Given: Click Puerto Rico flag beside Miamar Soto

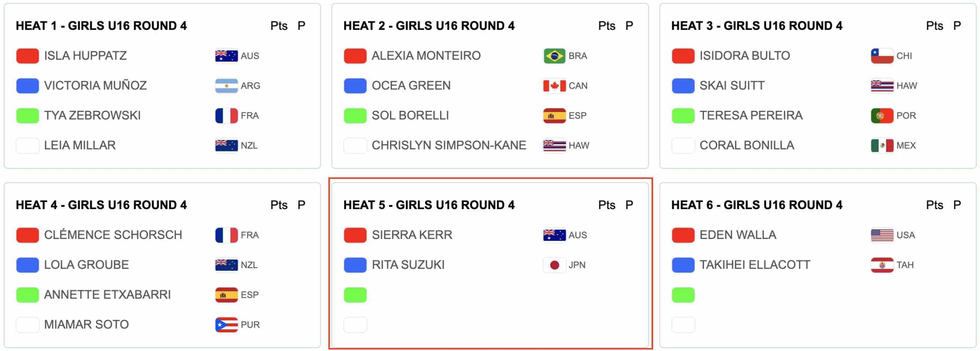Looking at the screenshot, I should [x=226, y=325].
